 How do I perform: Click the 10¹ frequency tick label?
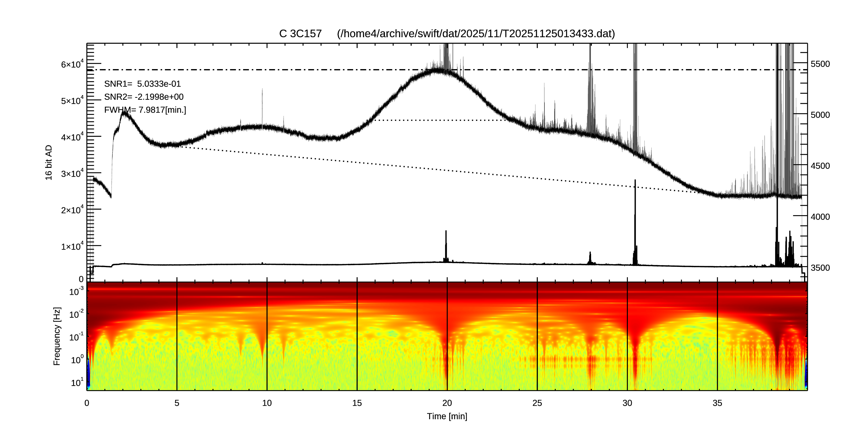[77, 383]
